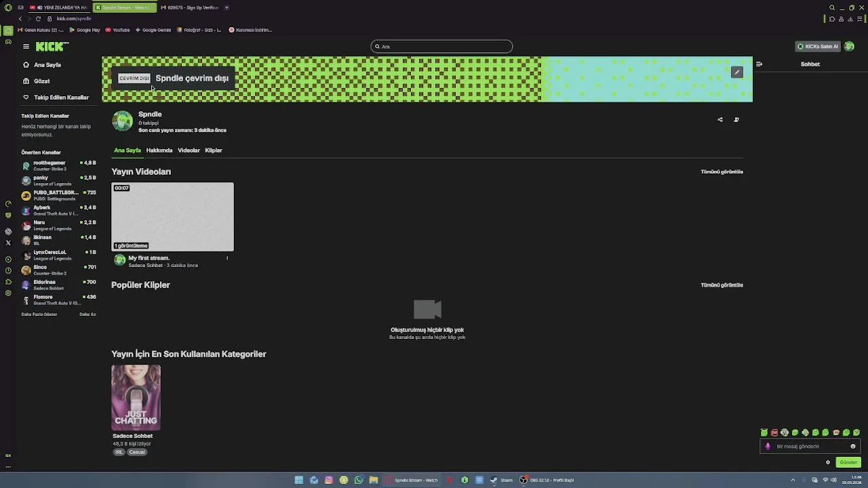This screenshot has width=868, height=488.
Task: Open PUBG_BATTLEGR... channel in sidebar
Action: pyautogui.click(x=58, y=195)
